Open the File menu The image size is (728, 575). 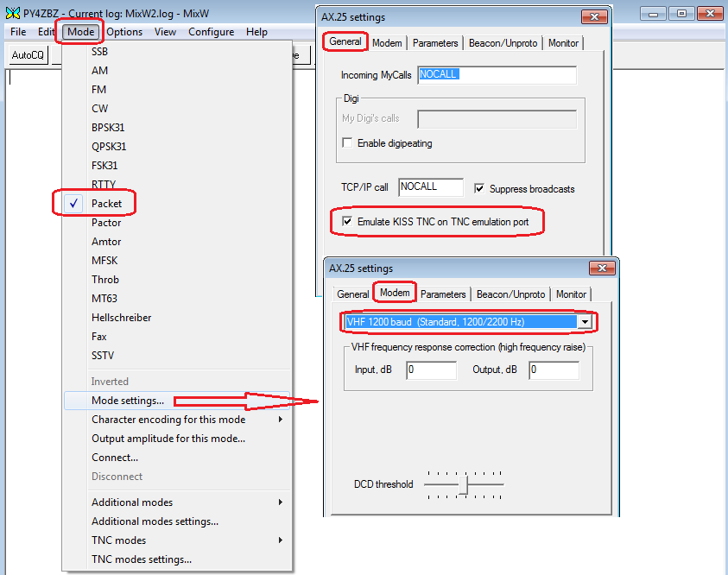click(18, 32)
